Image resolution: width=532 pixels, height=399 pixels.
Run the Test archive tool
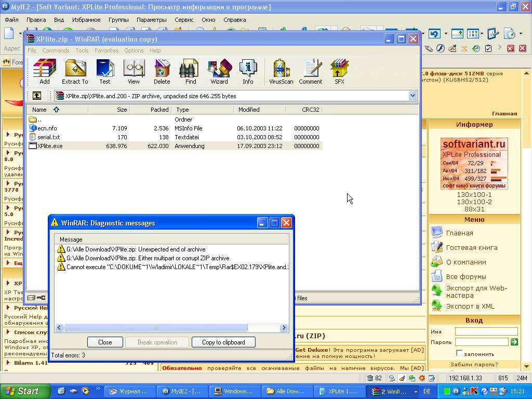click(105, 72)
